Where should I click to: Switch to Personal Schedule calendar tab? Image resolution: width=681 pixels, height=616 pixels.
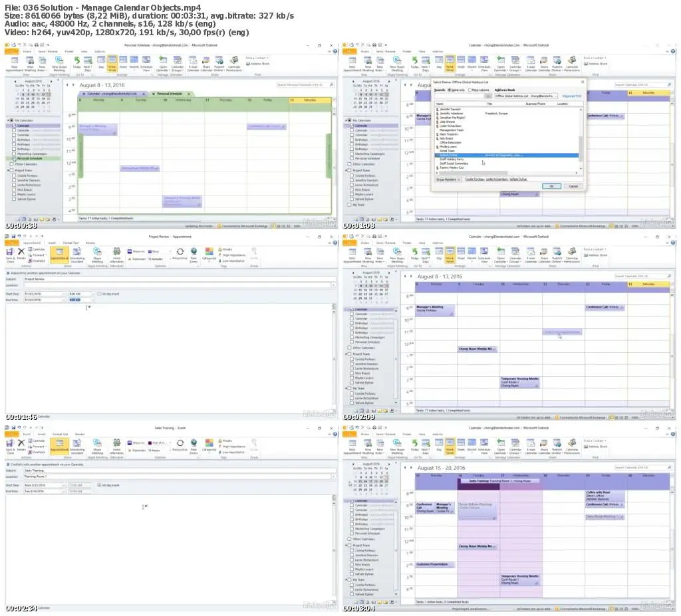pyautogui.click(x=170, y=94)
